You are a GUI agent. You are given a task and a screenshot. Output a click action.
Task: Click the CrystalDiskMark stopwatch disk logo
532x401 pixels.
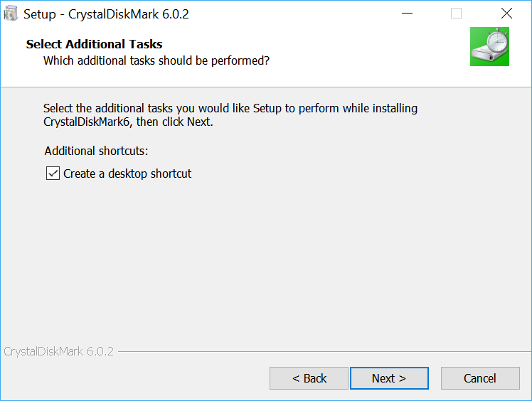[x=489, y=46]
